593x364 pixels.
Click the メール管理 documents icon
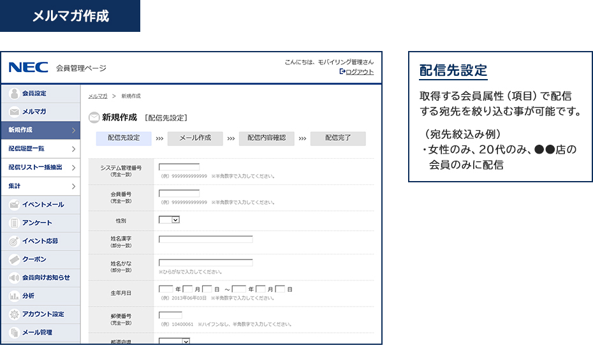coord(15,333)
